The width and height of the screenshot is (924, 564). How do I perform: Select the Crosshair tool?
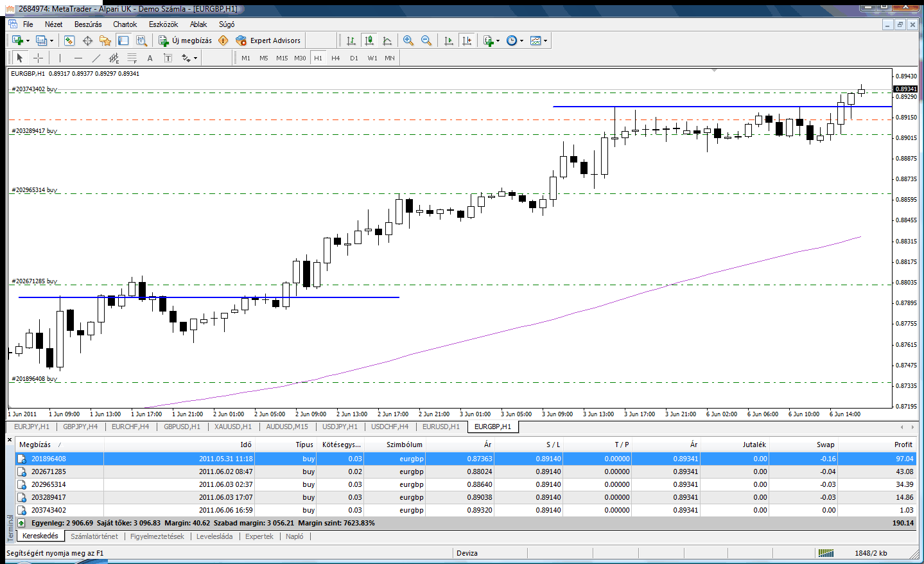click(38, 58)
